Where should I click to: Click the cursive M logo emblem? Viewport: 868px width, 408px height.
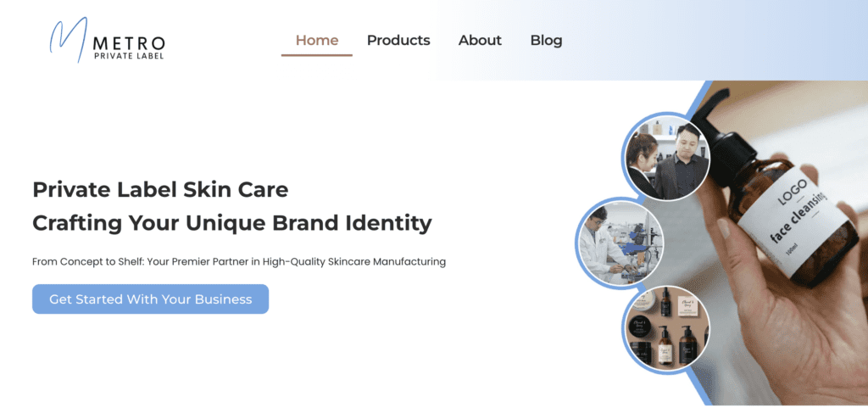pos(69,39)
